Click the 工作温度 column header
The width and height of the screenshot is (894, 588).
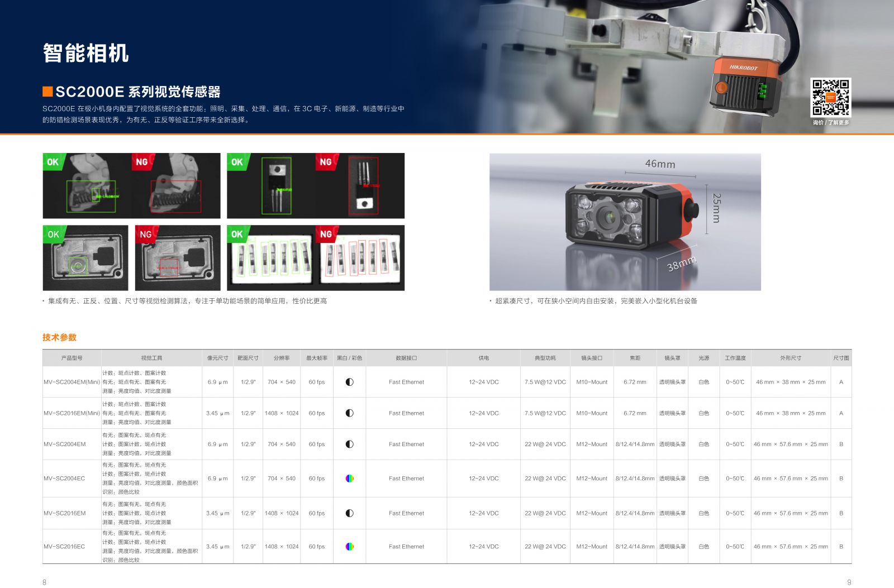coord(735,358)
